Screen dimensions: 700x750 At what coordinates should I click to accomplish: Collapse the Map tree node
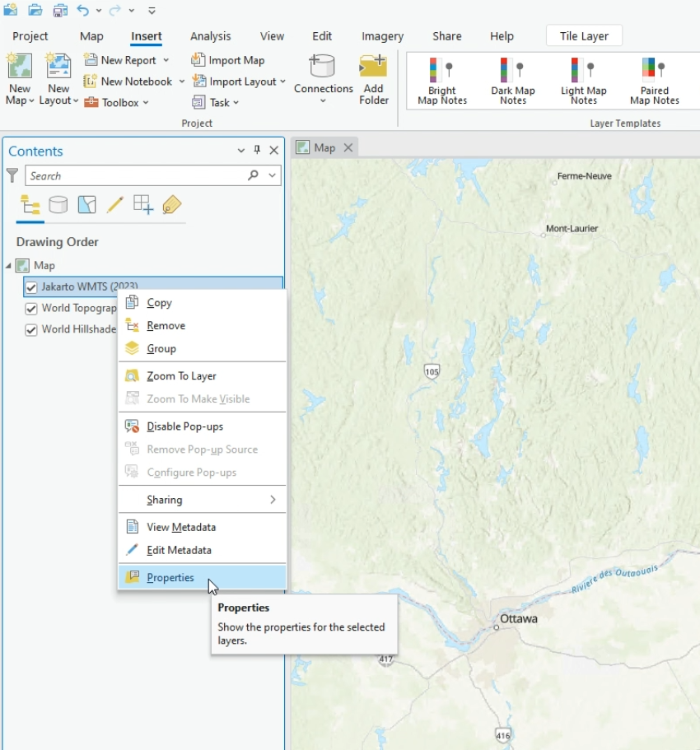tap(8, 266)
